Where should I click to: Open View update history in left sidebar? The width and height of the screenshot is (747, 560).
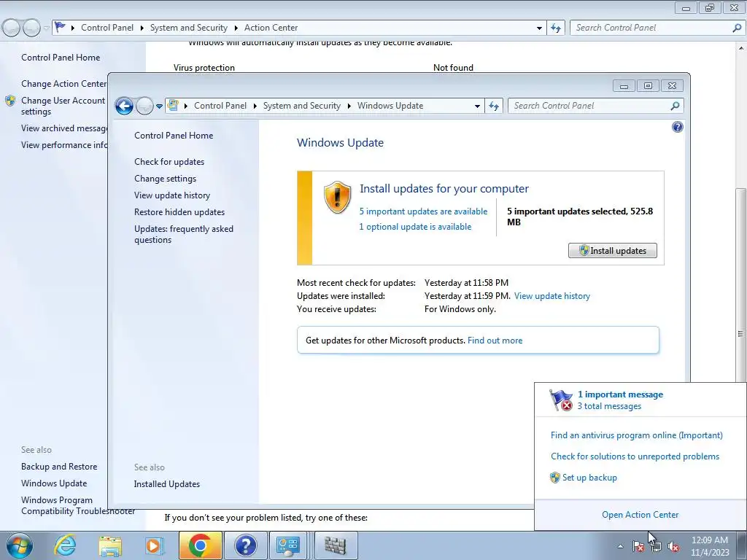pos(172,195)
